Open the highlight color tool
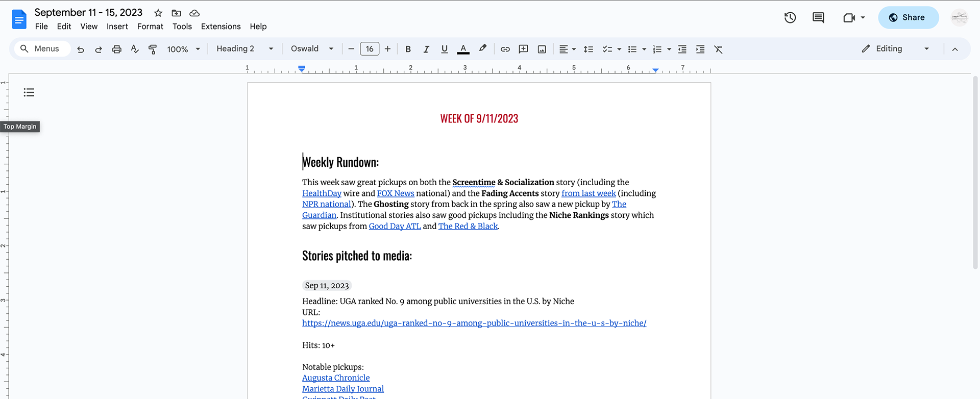 (x=482, y=48)
